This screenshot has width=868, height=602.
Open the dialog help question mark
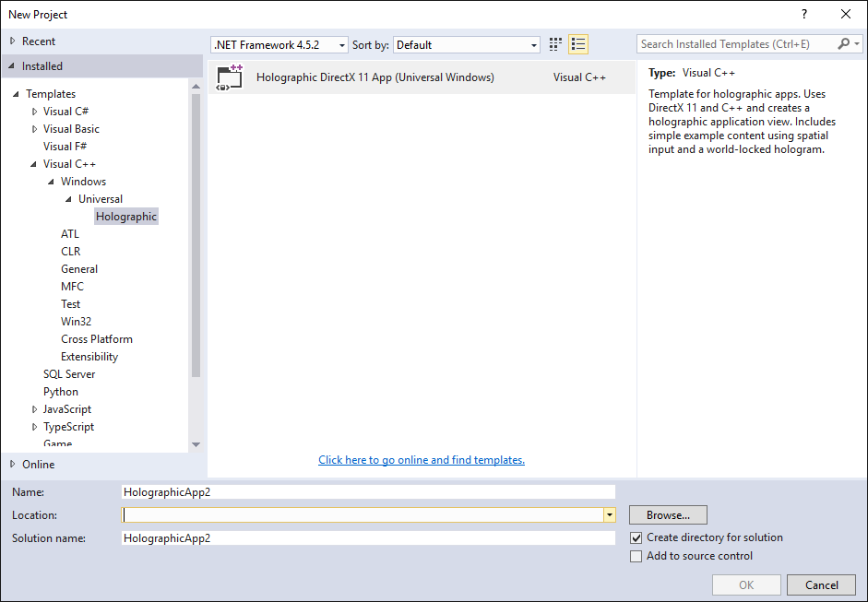[x=804, y=15]
